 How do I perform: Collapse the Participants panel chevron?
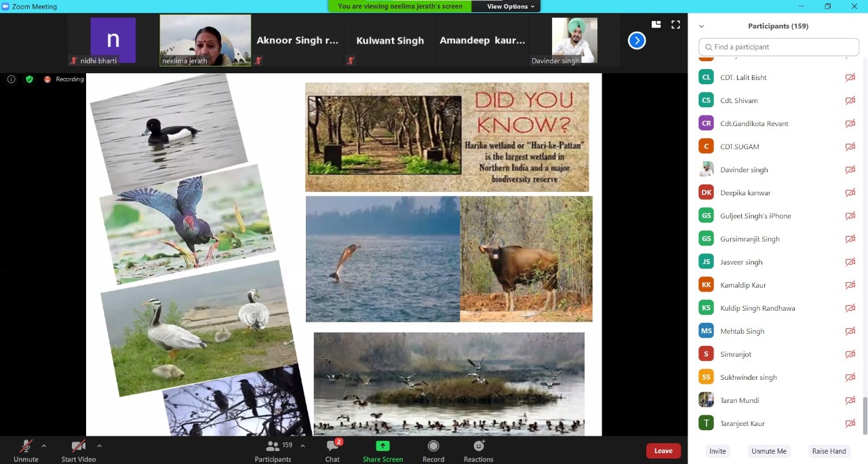pos(701,26)
